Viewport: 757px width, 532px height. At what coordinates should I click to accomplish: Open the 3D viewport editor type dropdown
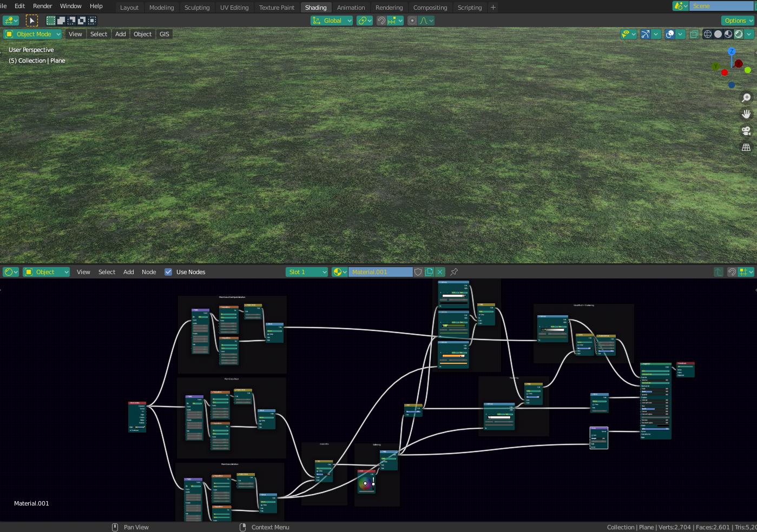click(11, 21)
